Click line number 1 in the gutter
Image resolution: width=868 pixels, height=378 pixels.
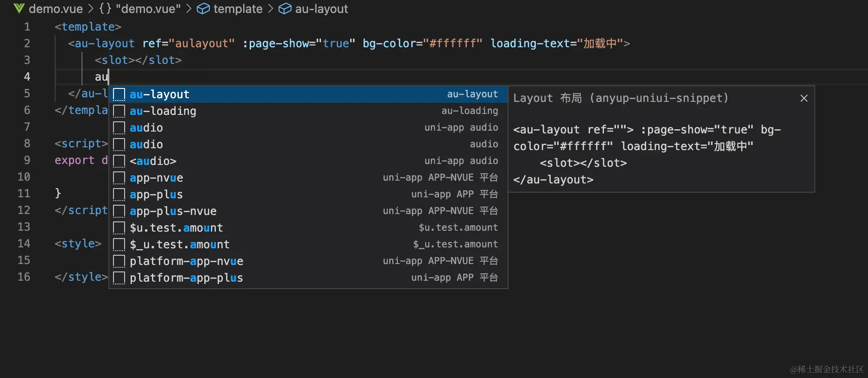point(27,27)
